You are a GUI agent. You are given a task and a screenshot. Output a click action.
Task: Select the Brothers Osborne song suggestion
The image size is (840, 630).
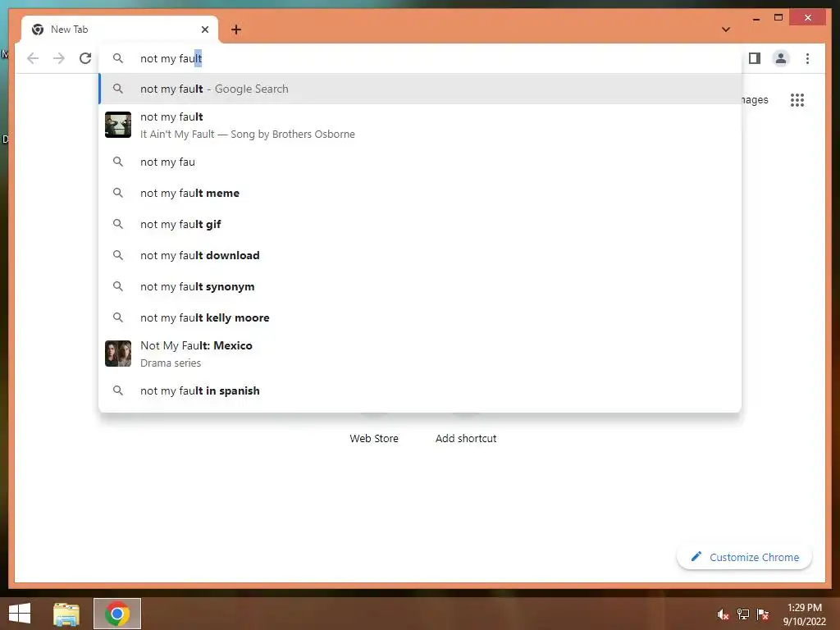420,125
